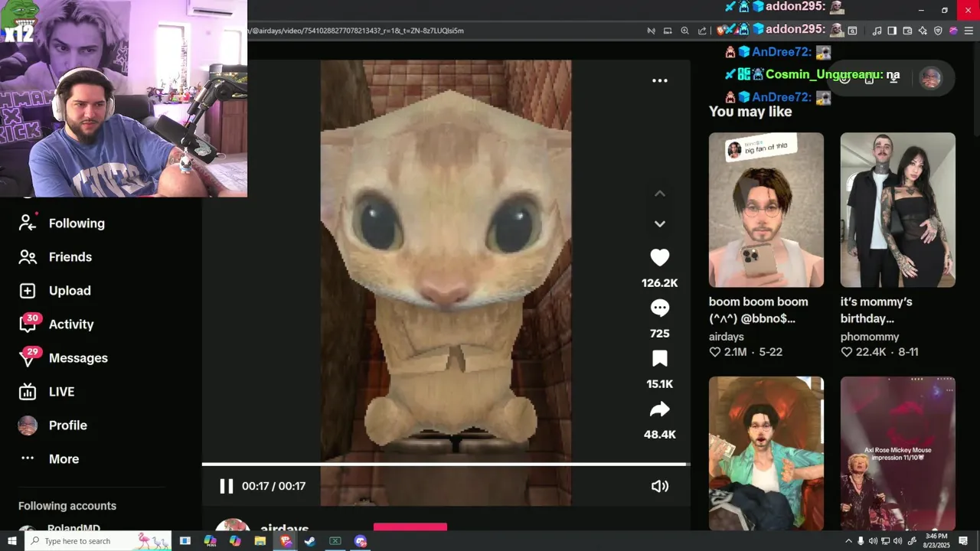Open the browser music note playlist icon
This screenshot has width=980, height=551.
[877, 31]
